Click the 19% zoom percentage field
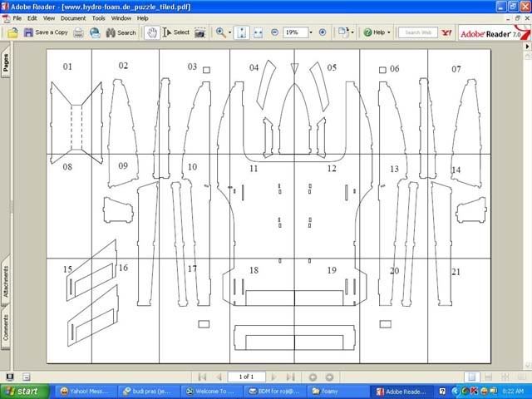Image resolution: width=532 pixels, height=399 pixels. pyautogui.click(x=295, y=32)
